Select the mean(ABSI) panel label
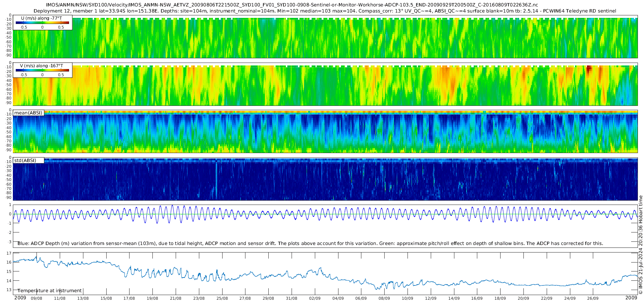Screen dimensions: 644x304 pos(28,113)
